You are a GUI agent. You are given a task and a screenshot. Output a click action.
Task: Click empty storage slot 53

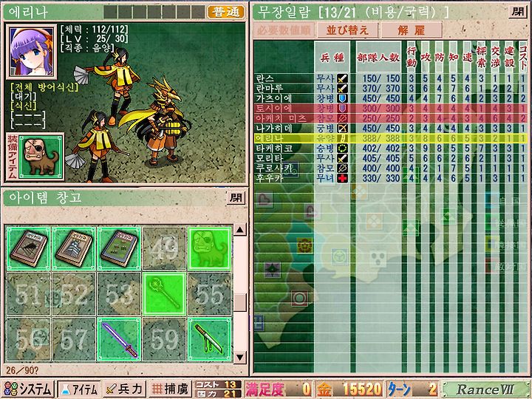tap(119, 294)
